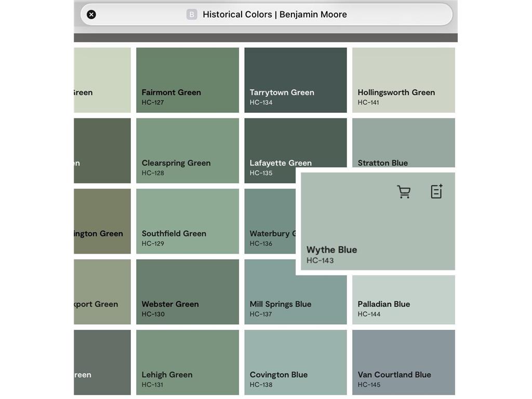Select Webster Green HC-130 swatch
The width and height of the screenshot is (532, 399).
point(188,292)
